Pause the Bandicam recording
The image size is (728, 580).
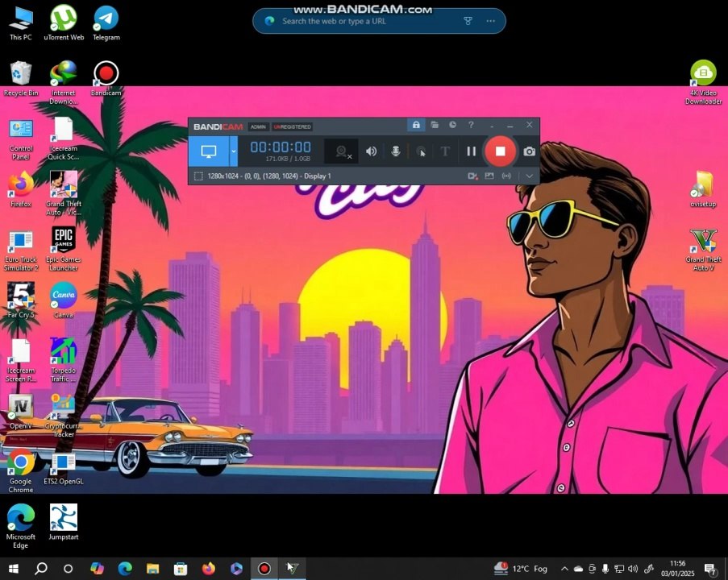coord(472,151)
